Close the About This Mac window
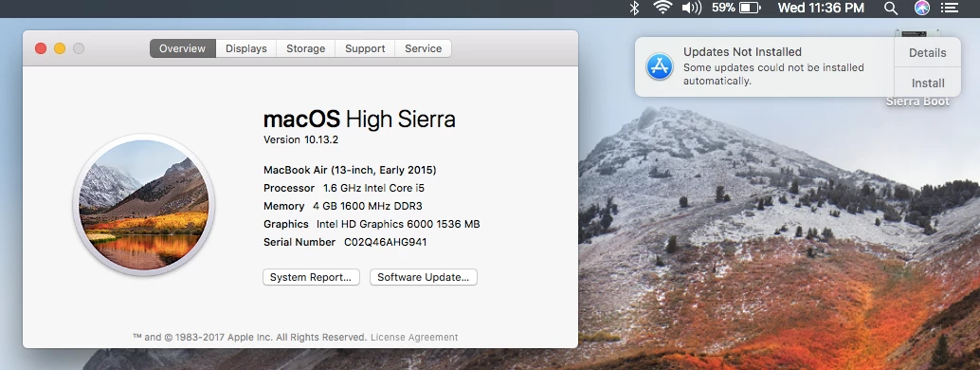 pyautogui.click(x=41, y=48)
